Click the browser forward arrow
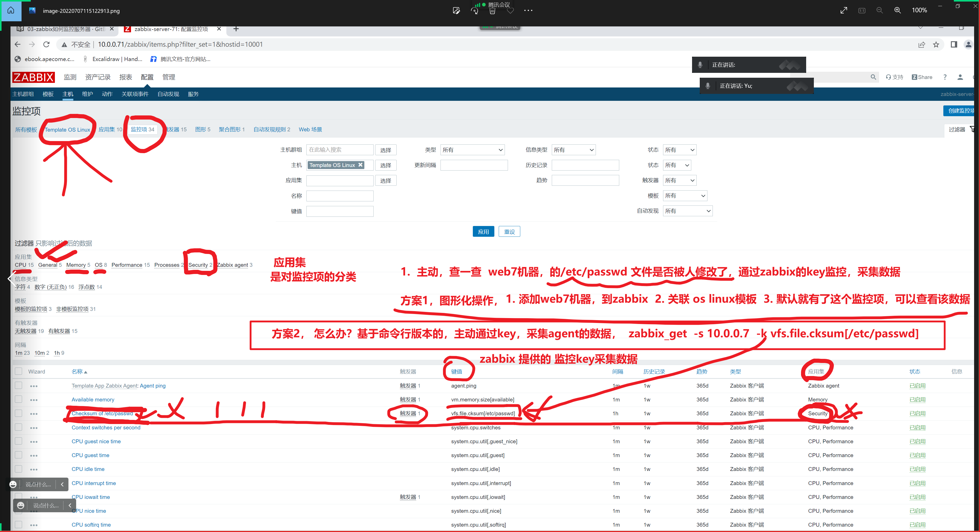Viewport: 980px width, 532px height. coord(32,45)
